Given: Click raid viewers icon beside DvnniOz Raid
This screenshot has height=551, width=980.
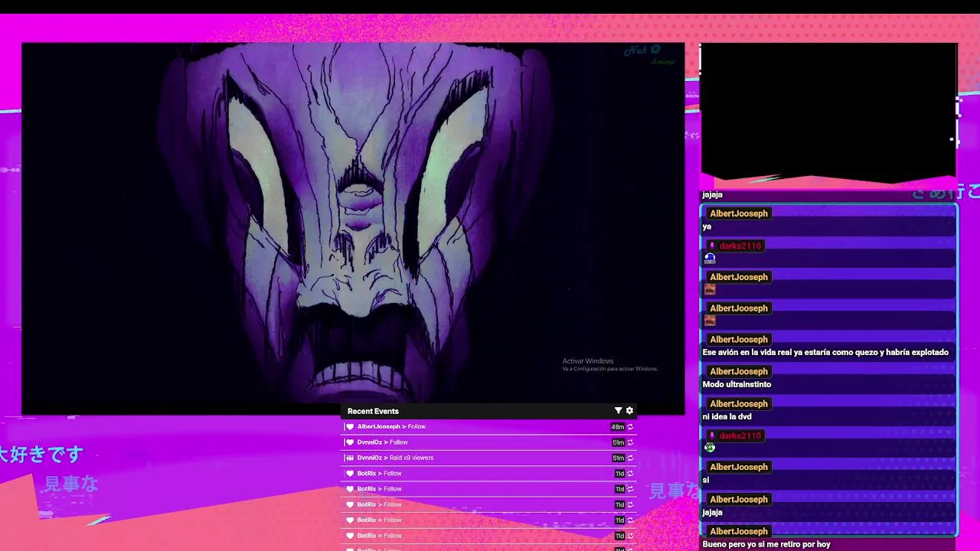Looking at the screenshot, I should (350, 458).
